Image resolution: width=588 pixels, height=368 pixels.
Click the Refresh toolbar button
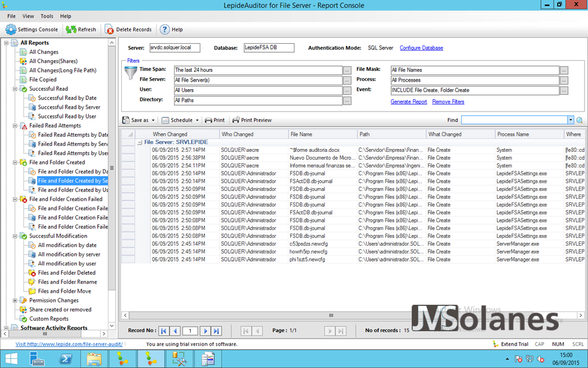click(x=81, y=29)
